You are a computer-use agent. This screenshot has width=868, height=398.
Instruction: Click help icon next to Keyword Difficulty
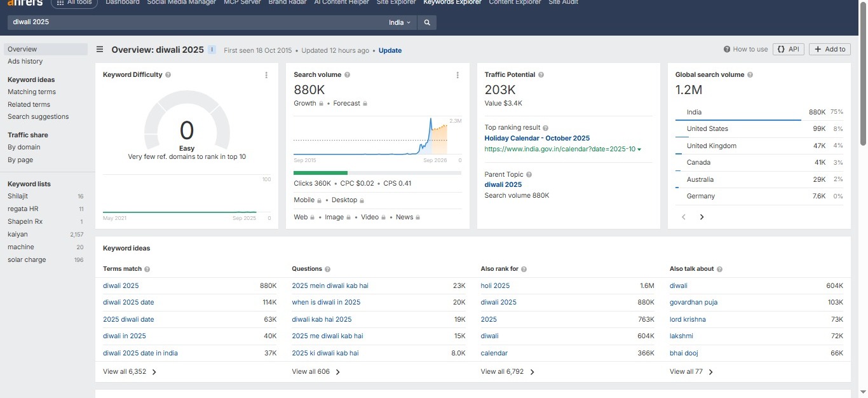(168, 75)
